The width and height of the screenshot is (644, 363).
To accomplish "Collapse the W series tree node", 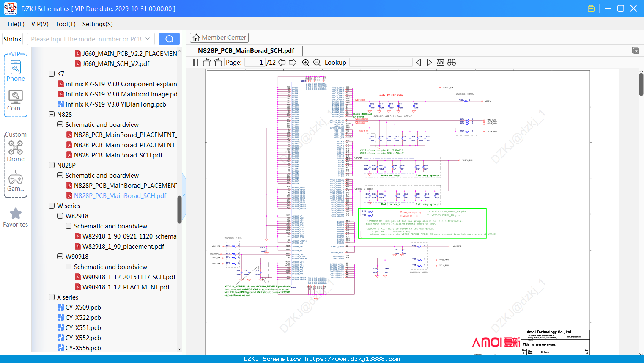I will 52,206.
